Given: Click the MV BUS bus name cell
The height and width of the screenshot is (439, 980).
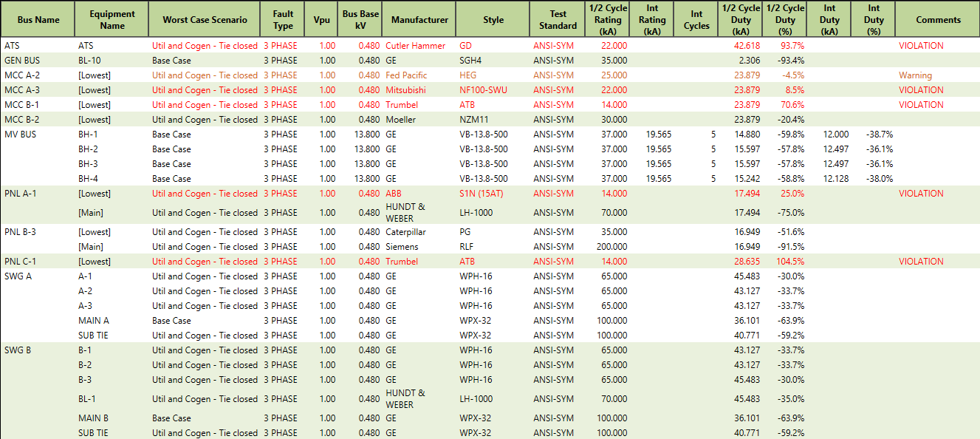Looking at the screenshot, I should click(20, 135).
